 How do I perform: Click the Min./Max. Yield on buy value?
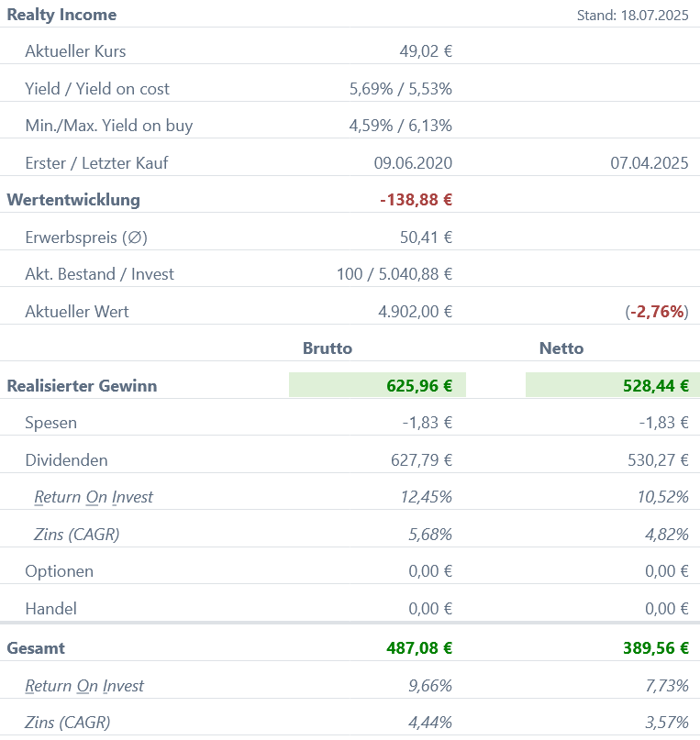(x=400, y=126)
